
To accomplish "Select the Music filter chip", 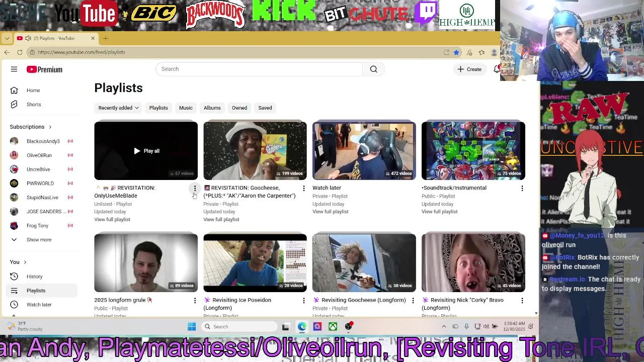I will click(186, 108).
